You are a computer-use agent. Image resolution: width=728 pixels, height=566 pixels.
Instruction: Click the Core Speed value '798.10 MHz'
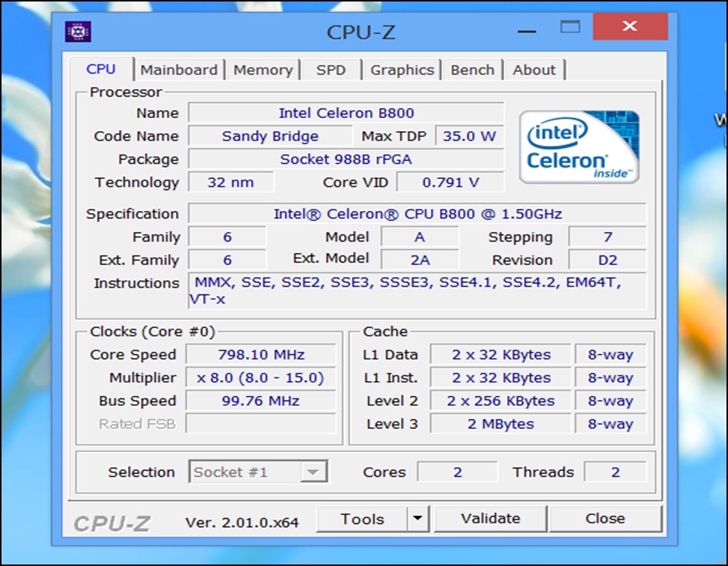point(261,355)
